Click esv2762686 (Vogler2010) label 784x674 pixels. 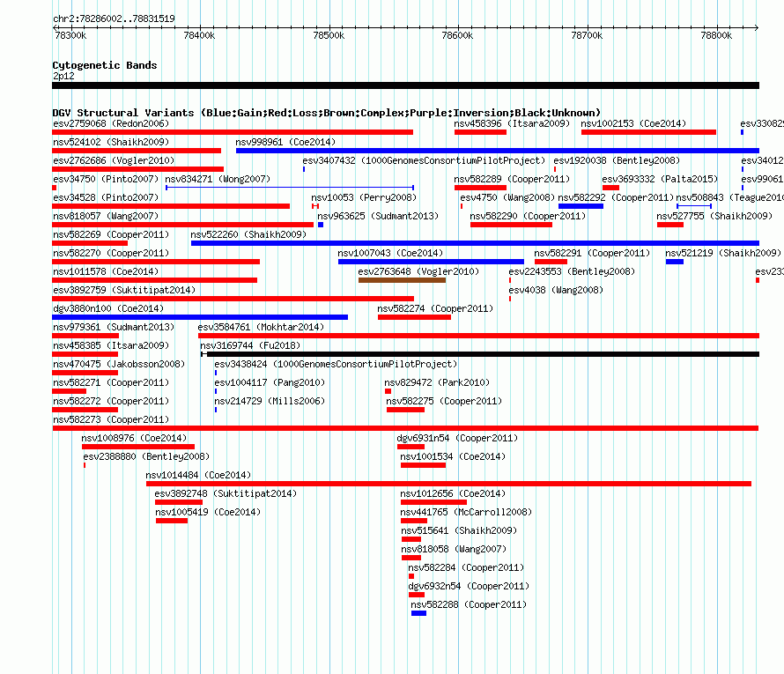tap(114, 160)
